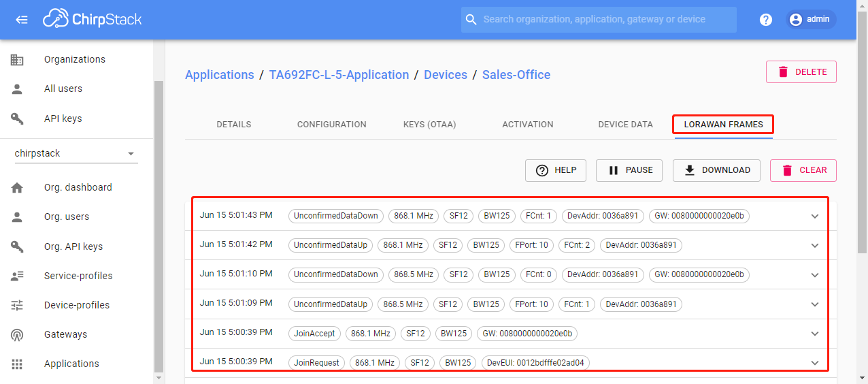The height and width of the screenshot is (384, 868).
Task: Follow the TA692FC-L-5-Application breadcrumb link
Action: click(x=339, y=75)
